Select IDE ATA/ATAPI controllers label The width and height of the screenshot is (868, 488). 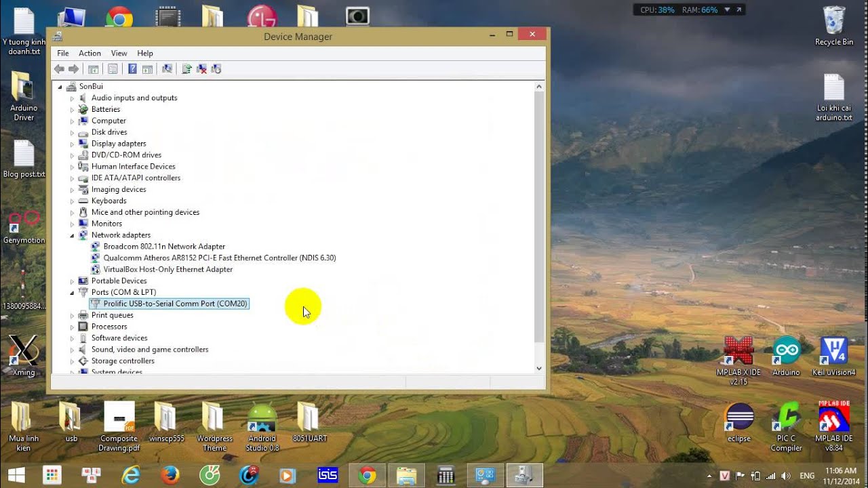click(x=136, y=178)
